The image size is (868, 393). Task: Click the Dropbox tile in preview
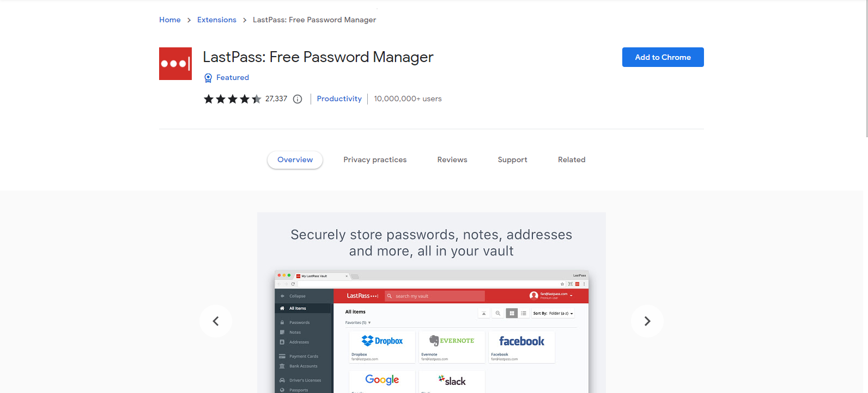click(x=382, y=347)
